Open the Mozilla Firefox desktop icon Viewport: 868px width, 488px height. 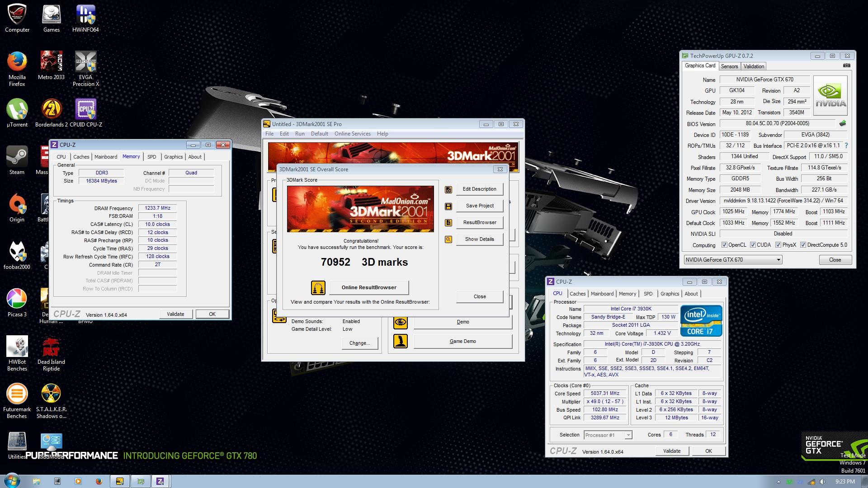click(17, 69)
